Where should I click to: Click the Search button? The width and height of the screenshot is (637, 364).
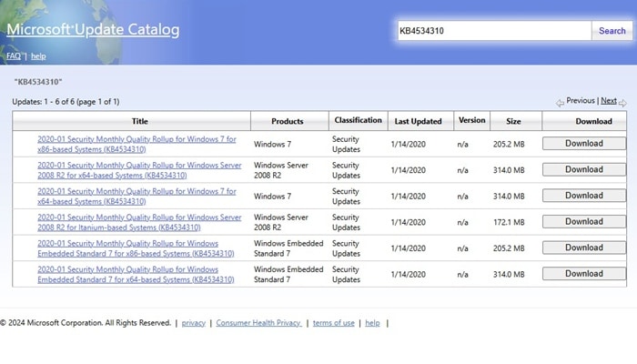(612, 31)
